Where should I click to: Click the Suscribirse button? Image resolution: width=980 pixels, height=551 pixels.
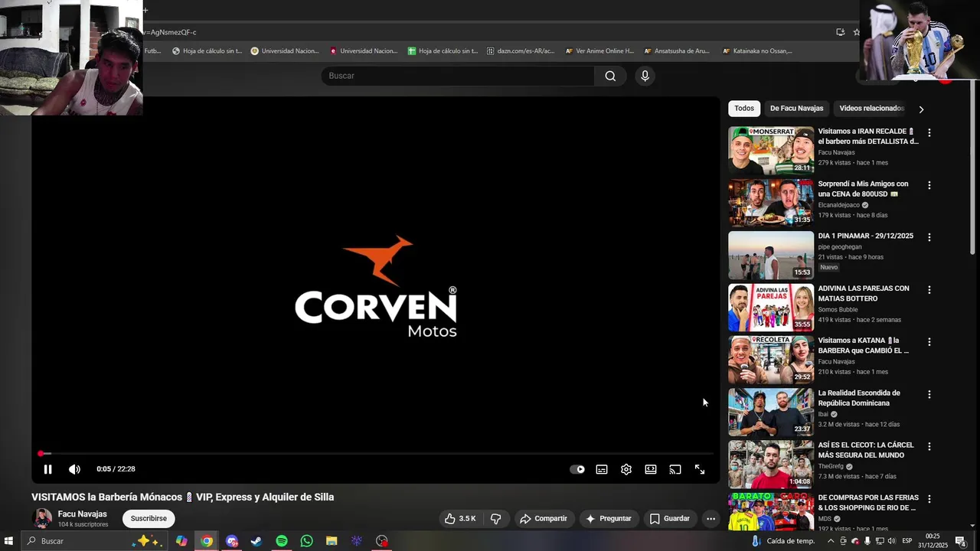click(x=149, y=519)
